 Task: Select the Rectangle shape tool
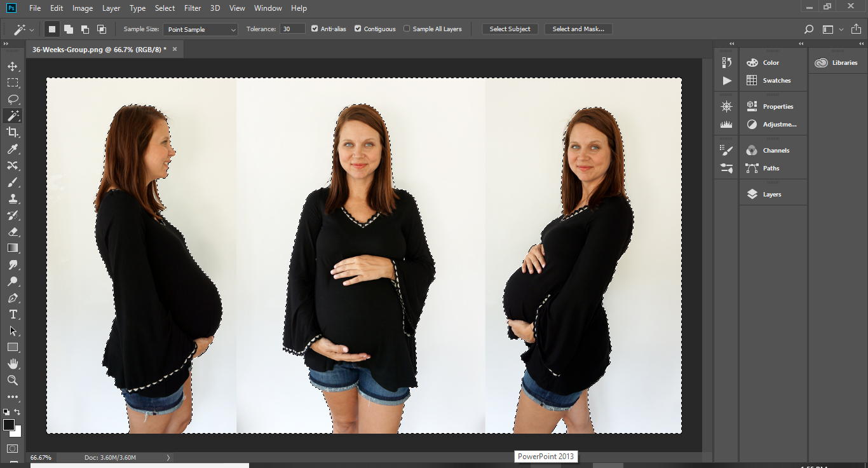pyautogui.click(x=13, y=348)
